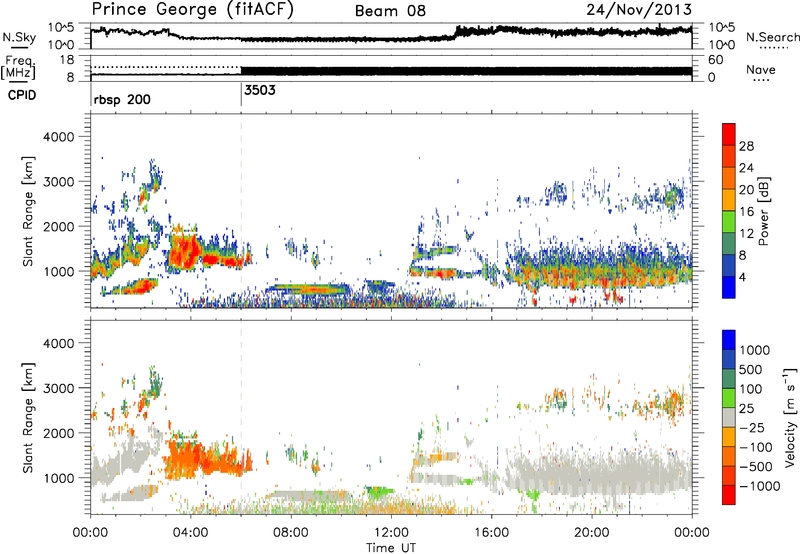This screenshot has width=800, height=554.
Task: Click the N.Sky legend label
Action: 16,37
